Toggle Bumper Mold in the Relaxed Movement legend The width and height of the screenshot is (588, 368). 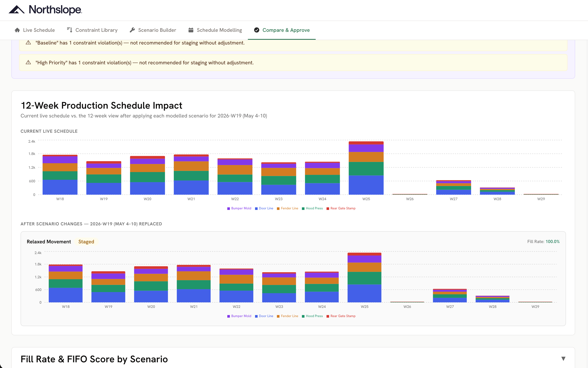point(239,316)
